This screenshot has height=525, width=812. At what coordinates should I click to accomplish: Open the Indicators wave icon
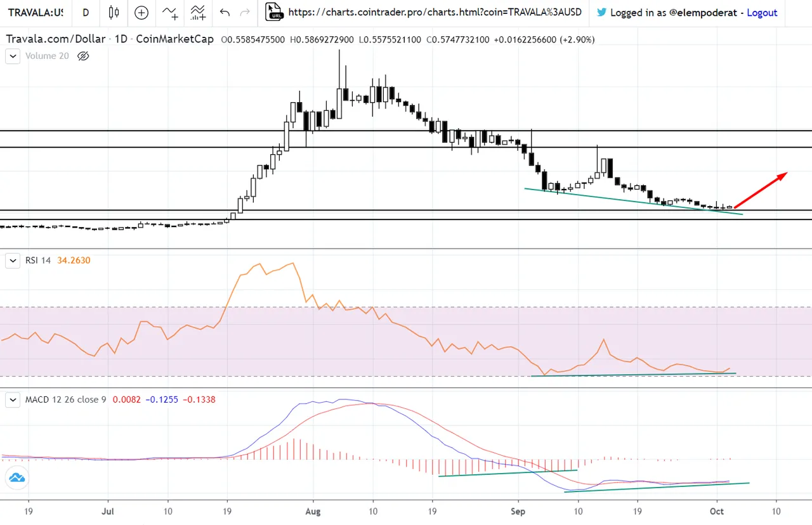(169, 12)
